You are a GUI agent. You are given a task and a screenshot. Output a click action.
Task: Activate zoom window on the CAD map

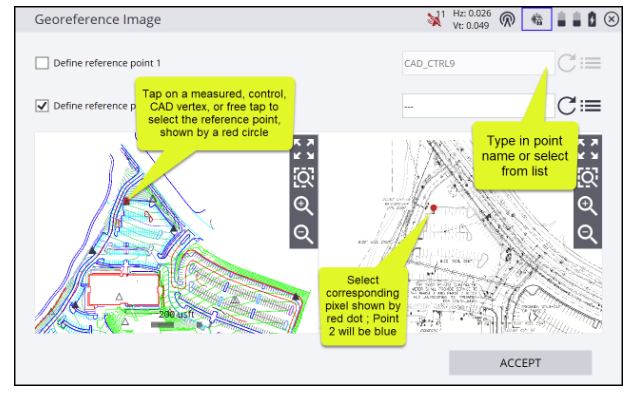click(304, 177)
